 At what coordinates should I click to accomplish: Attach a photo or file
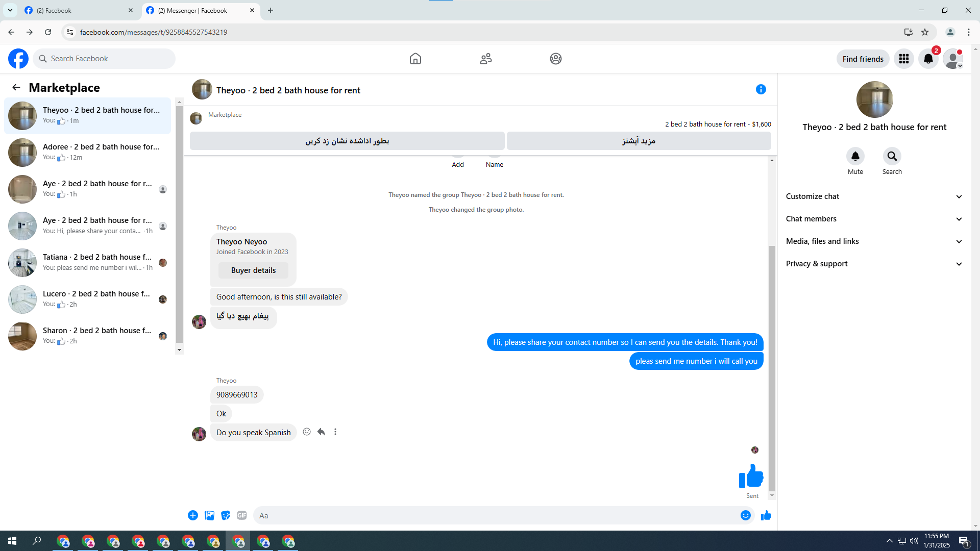tap(209, 515)
